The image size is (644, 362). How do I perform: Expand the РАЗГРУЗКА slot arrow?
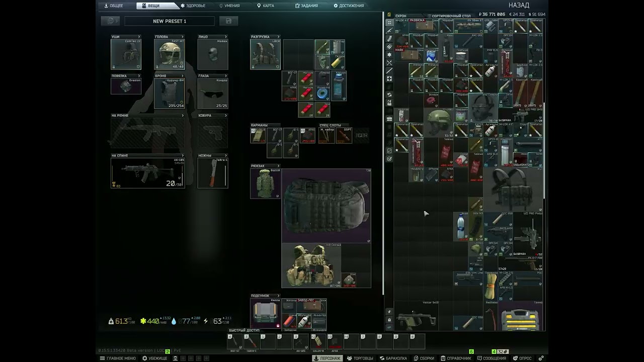pos(279,37)
